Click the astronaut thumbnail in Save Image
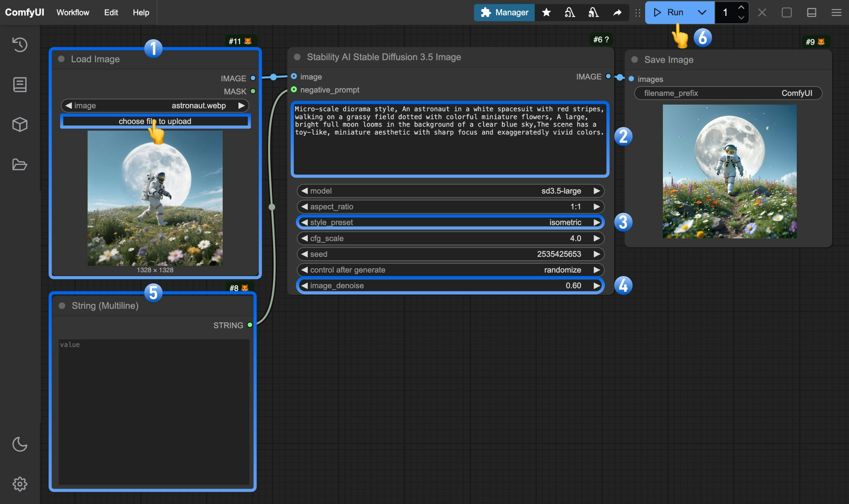 coord(729,173)
